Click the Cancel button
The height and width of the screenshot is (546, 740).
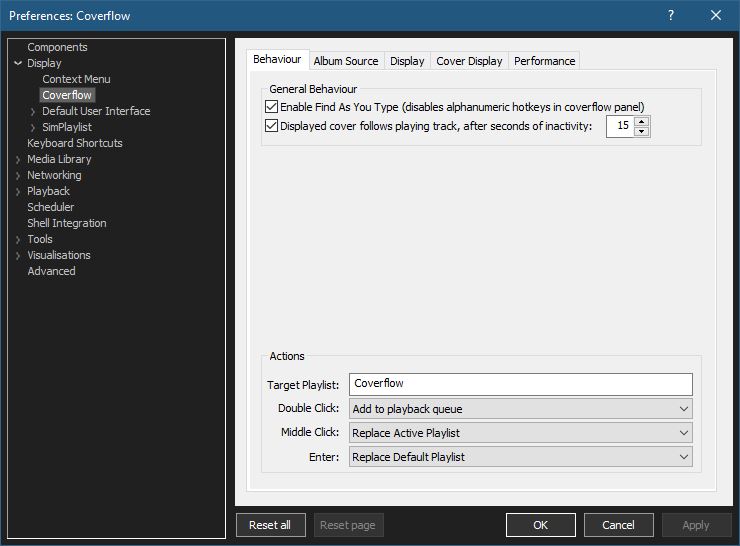618,525
